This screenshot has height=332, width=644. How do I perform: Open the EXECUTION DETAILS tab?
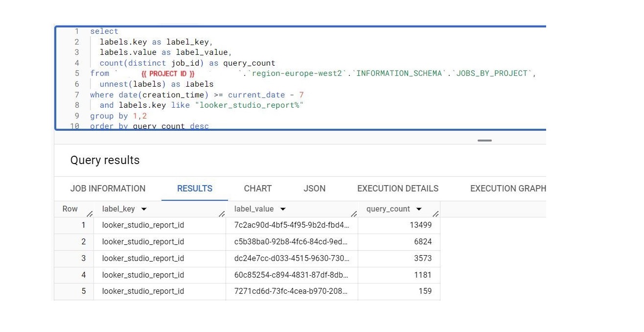coord(397,189)
